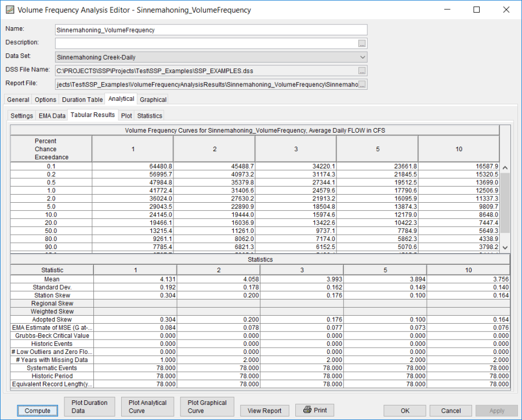Open the Graphical tab
Image resolution: width=522 pixels, height=420 pixels.
click(153, 100)
